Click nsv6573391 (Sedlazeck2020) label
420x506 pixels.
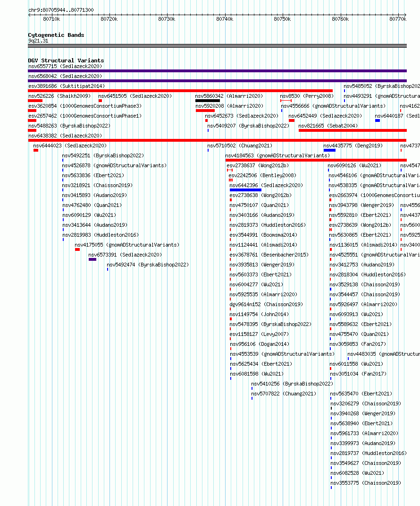[125, 255]
